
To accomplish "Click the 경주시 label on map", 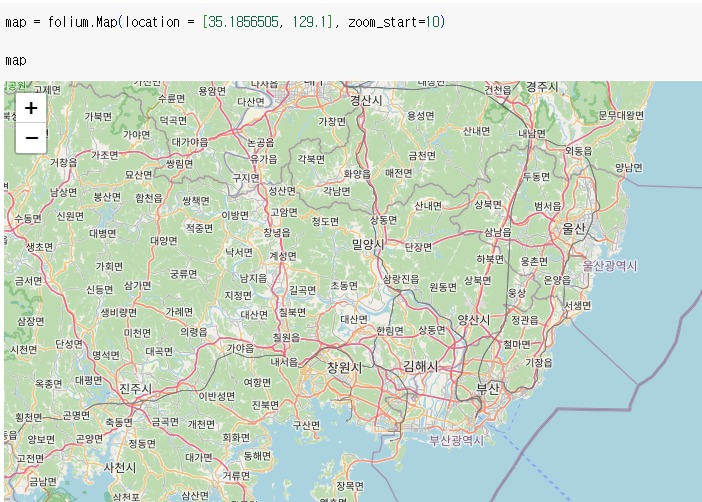I will 542,86.
